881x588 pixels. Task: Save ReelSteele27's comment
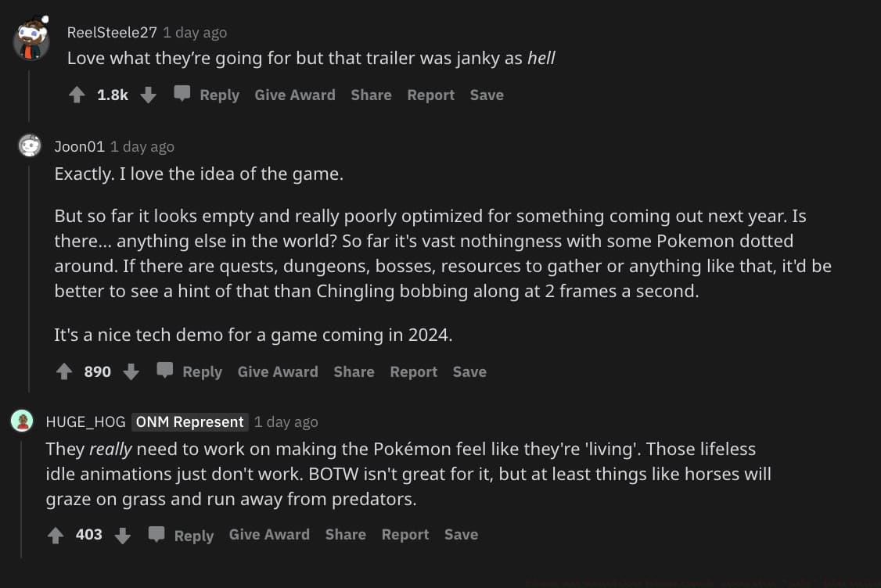[487, 95]
